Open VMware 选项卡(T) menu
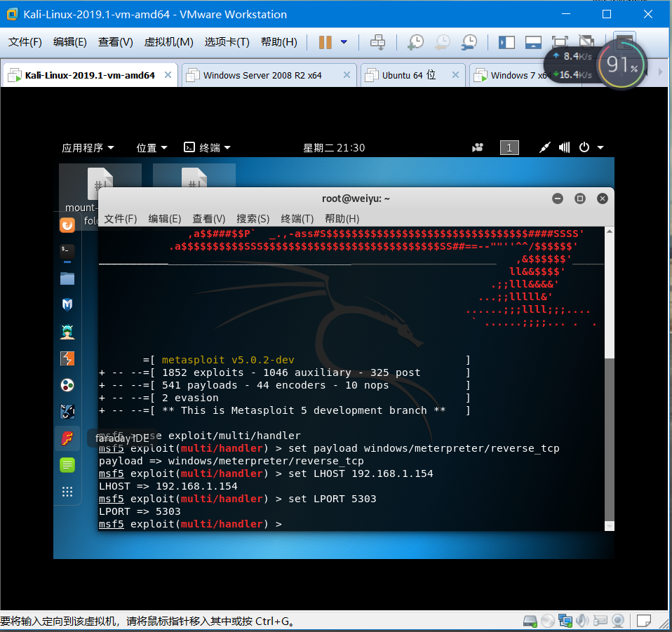 (227, 42)
